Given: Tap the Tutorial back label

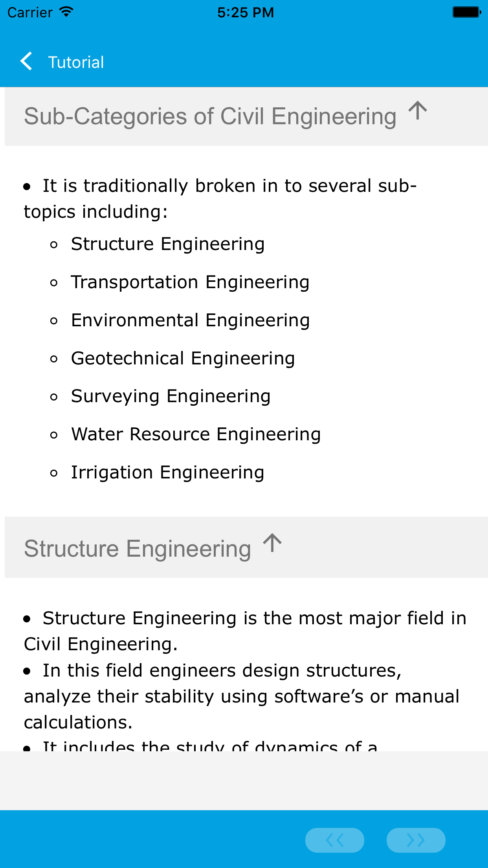Looking at the screenshot, I should pyautogui.click(x=76, y=62).
